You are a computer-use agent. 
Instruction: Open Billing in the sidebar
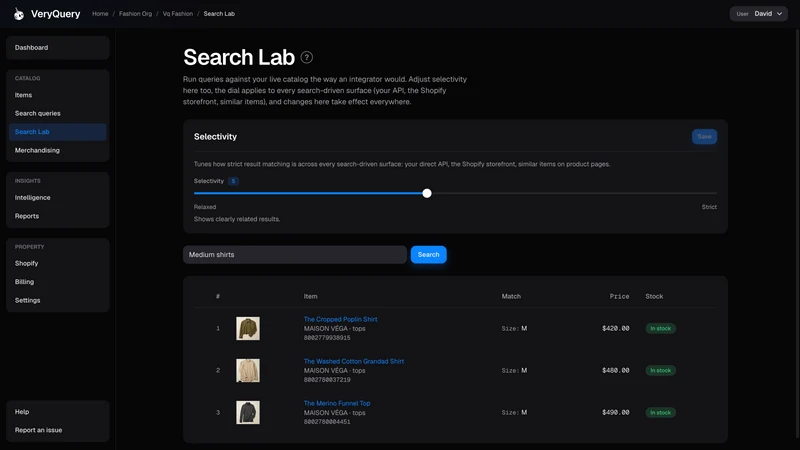[x=58, y=282]
